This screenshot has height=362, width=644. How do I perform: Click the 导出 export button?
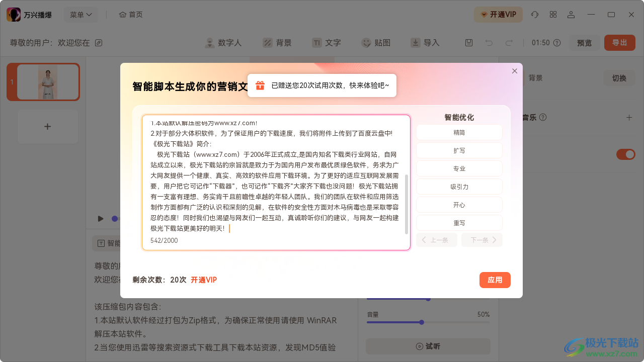click(619, 43)
